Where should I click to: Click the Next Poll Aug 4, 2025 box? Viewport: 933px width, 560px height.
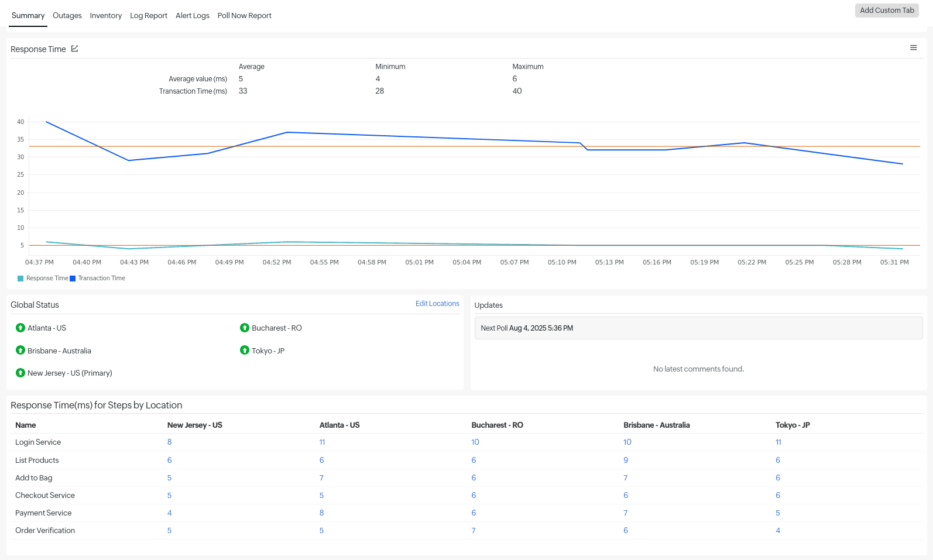click(698, 328)
